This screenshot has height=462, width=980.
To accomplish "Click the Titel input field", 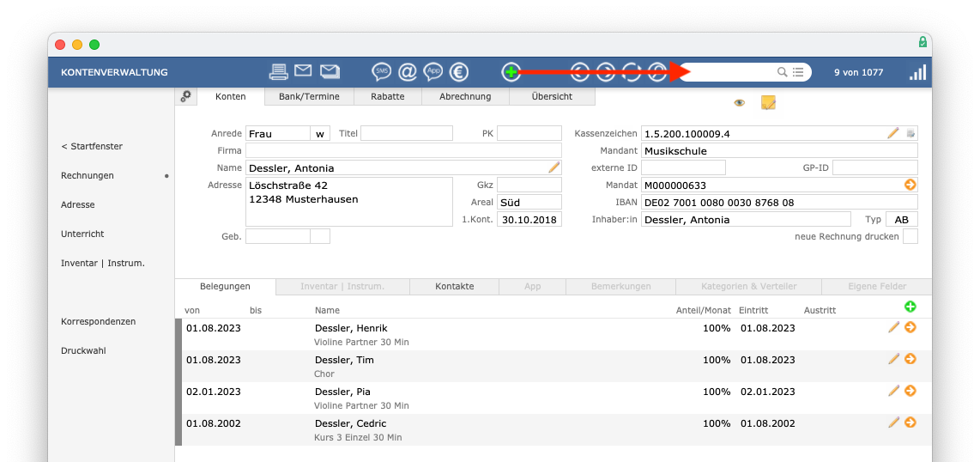I will coord(406,133).
